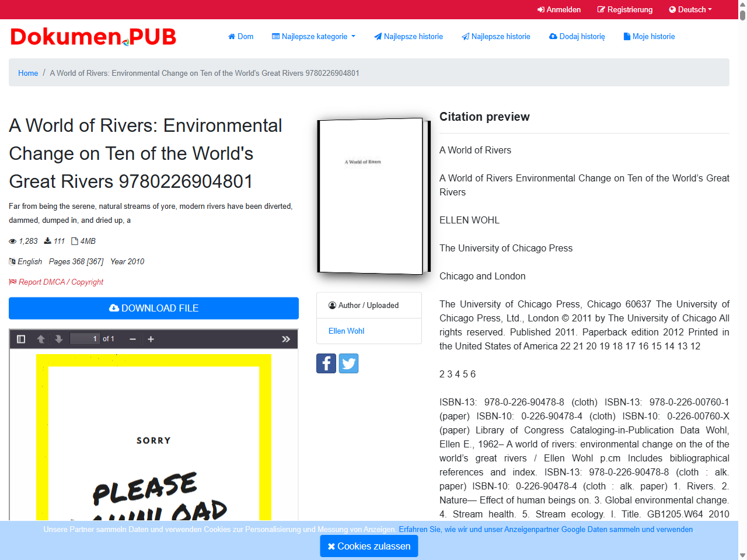
Task: Click The University of Chicago Press line
Action: tap(506, 248)
